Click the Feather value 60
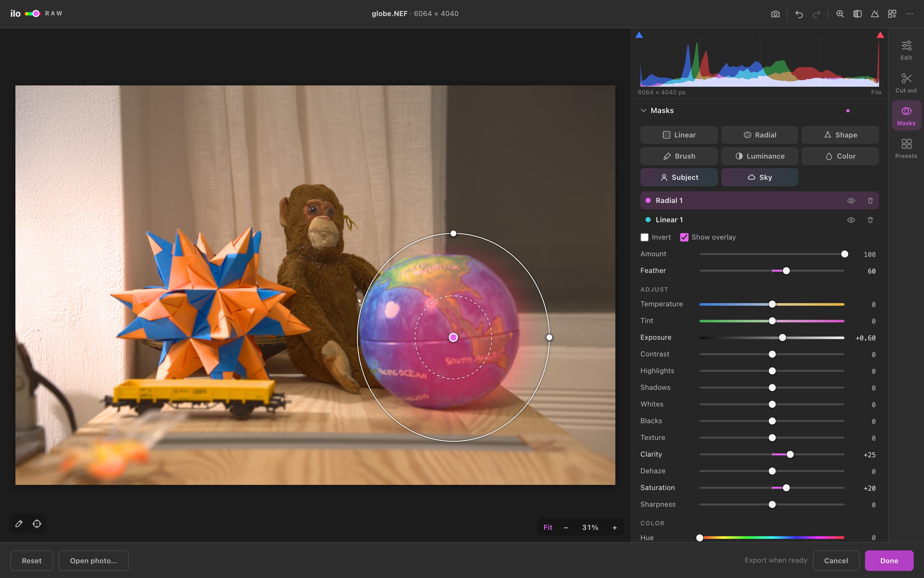 tap(871, 271)
